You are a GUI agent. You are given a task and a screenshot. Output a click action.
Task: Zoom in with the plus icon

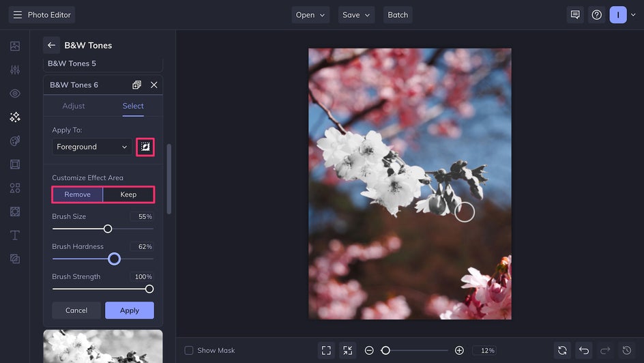click(x=459, y=350)
